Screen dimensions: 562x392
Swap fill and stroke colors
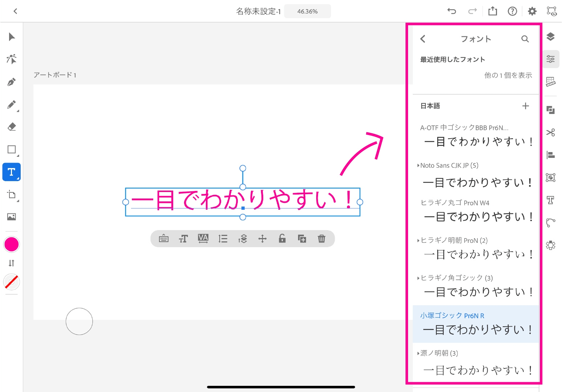(12, 263)
